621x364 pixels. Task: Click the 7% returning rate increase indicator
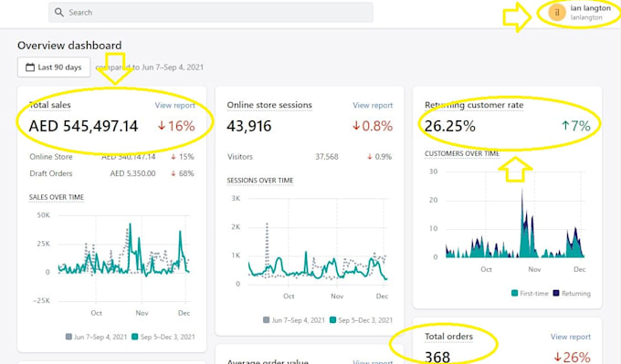576,126
